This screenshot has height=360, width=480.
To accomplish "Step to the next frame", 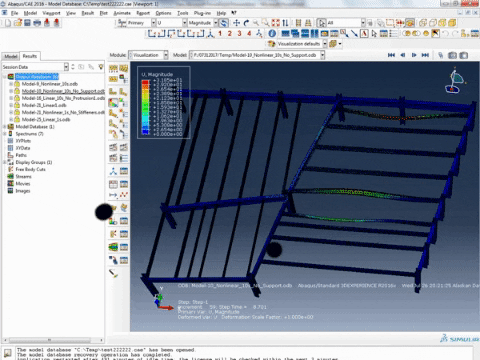I will pos(414,55).
